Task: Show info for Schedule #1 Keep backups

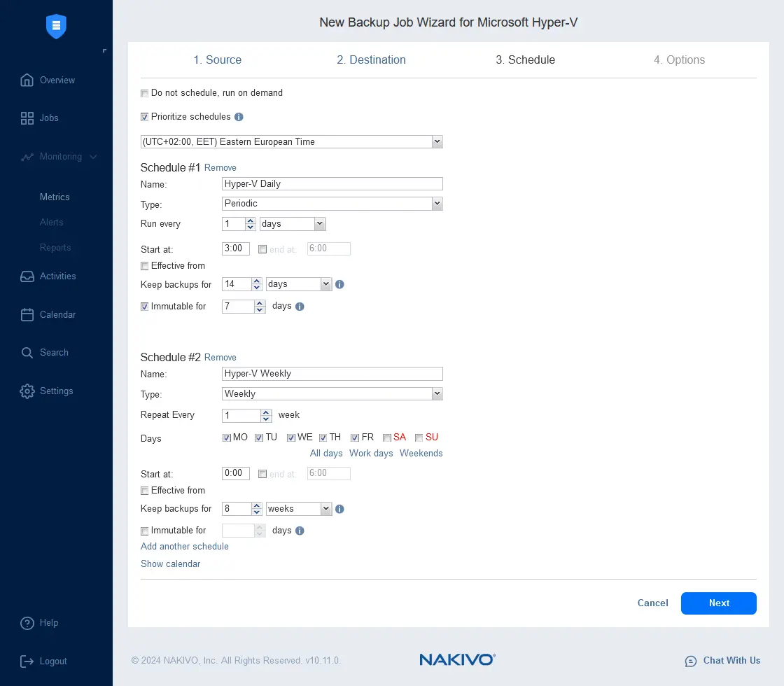Action: pyautogui.click(x=339, y=284)
